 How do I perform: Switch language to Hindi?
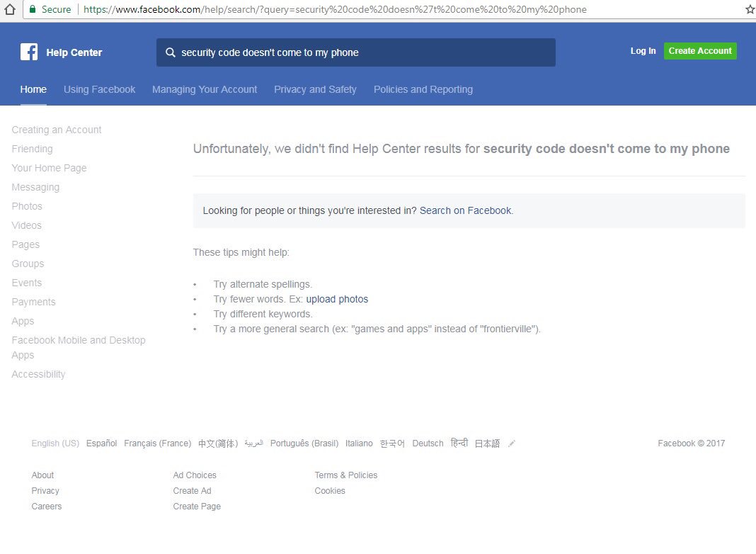459,443
